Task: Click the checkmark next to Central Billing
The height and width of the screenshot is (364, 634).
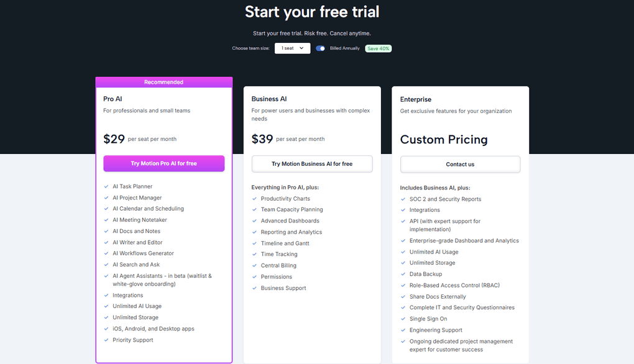Action: [x=254, y=265]
